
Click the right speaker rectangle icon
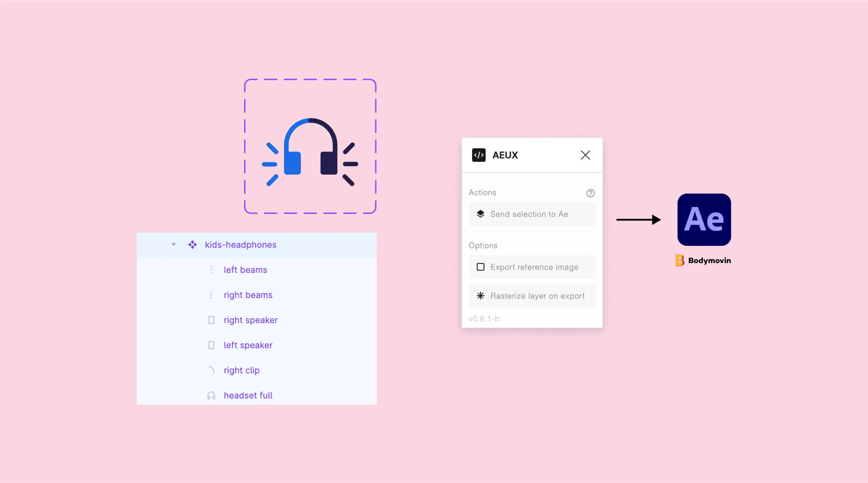(x=211, y=320)
